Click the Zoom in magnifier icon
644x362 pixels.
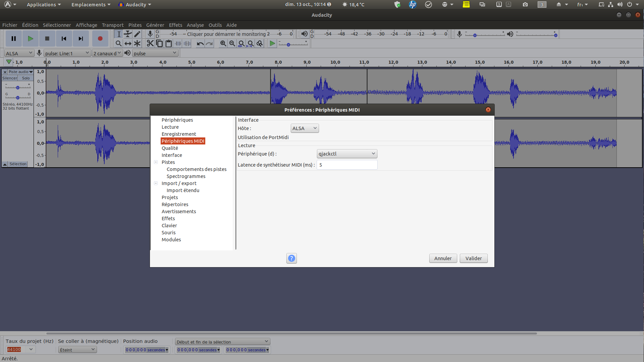(223, 44)
